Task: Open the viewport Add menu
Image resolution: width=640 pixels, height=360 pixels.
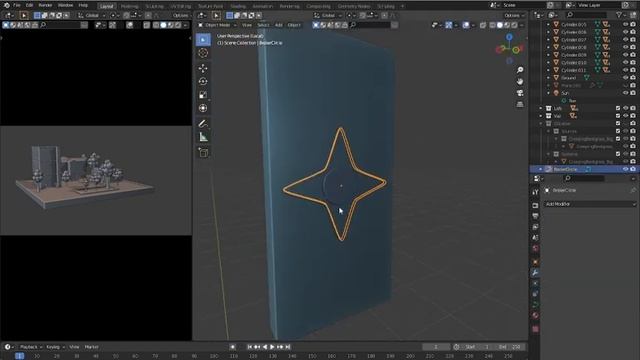Action: point(278,25)
